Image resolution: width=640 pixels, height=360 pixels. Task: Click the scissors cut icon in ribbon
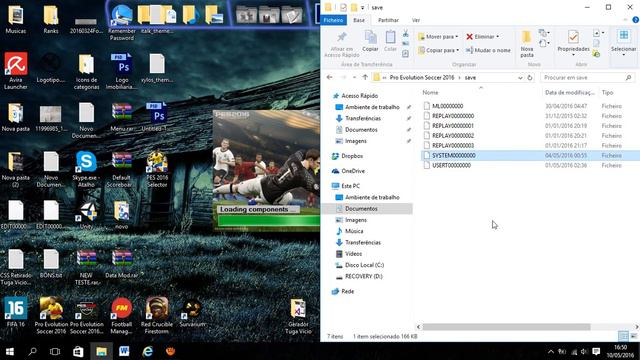(405, 33)
